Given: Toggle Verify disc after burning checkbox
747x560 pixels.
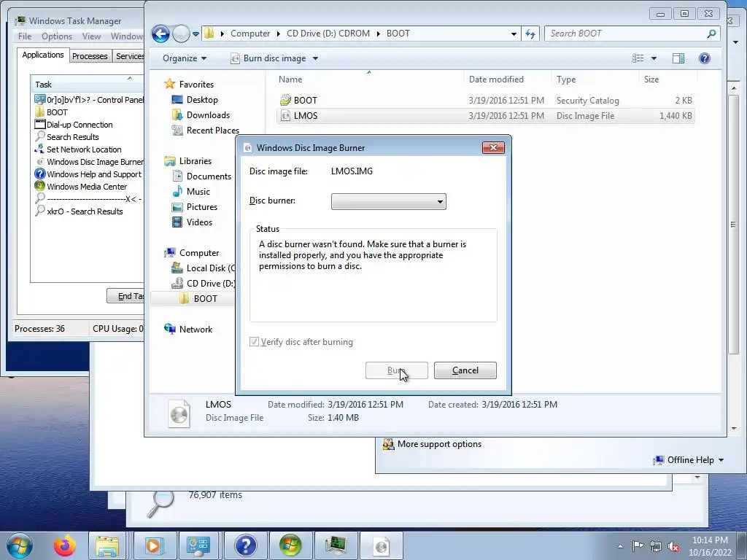Looking at the screenshot, I should 255,341.
